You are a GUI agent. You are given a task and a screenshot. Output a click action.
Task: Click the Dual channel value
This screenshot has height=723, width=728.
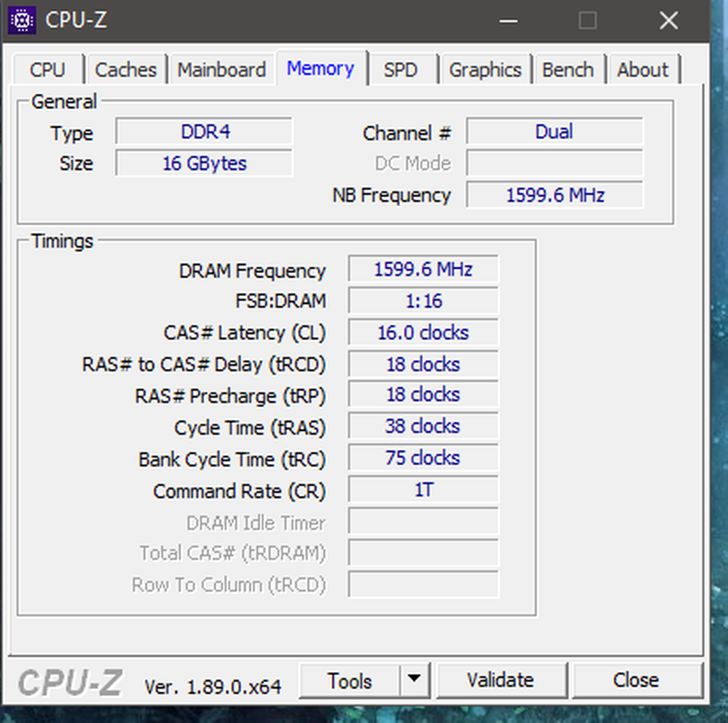point(555,132)
